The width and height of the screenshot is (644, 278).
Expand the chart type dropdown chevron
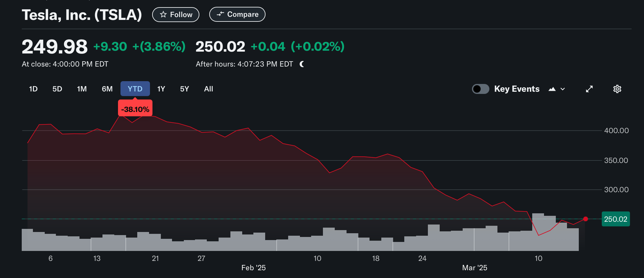(563, 89)
